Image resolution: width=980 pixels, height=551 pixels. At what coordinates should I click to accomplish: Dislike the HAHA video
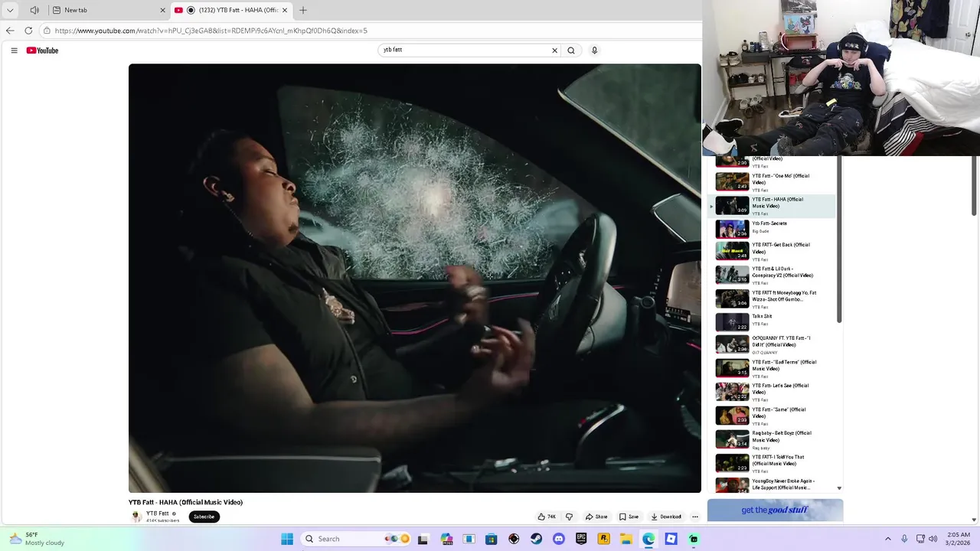(x=569, y=517)
